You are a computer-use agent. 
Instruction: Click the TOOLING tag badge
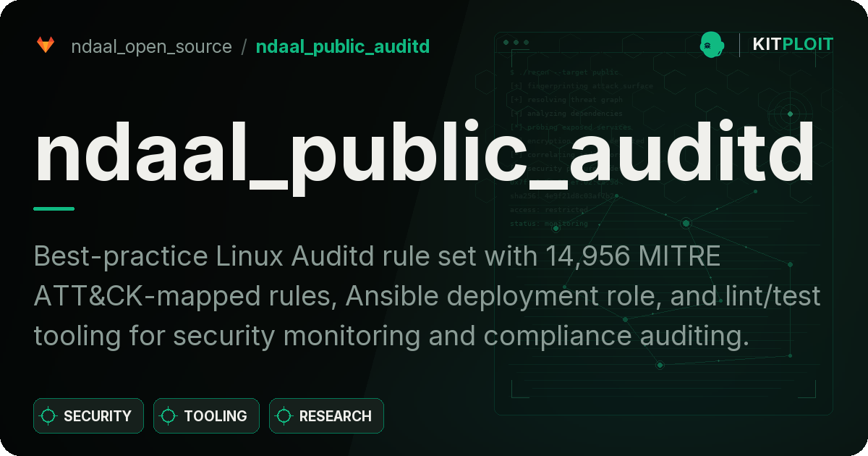coord(206,416)
